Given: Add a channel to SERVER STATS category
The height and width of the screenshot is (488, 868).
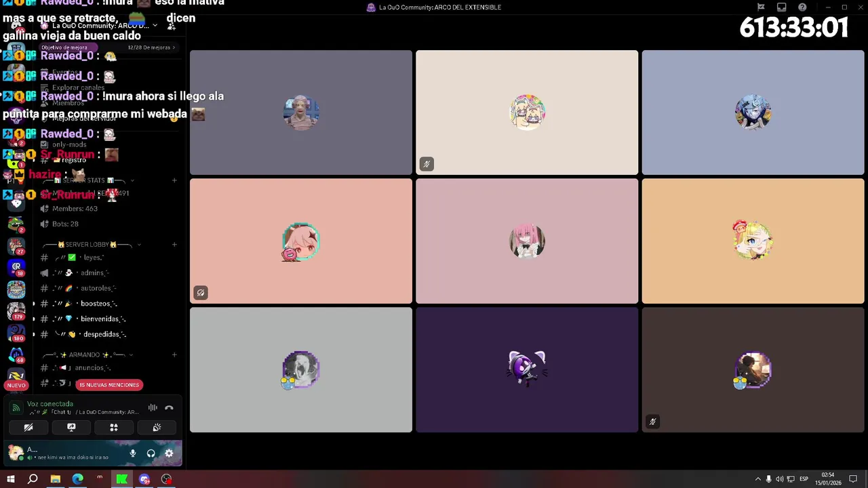Looking at the screenshot, I should pos(174,180).
